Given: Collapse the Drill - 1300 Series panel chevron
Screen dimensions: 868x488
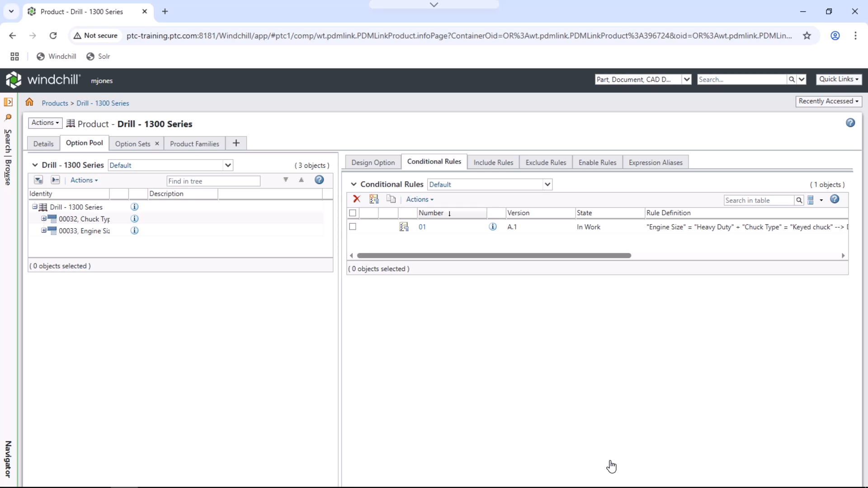Looking at the screenshot, I should tap(35, 165).
